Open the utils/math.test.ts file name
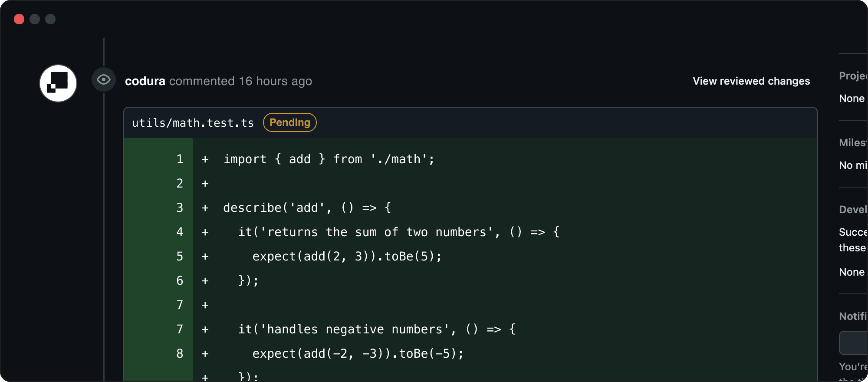Image resolution: width=868 pixels, height=382 pixels. tap(193, 123)
